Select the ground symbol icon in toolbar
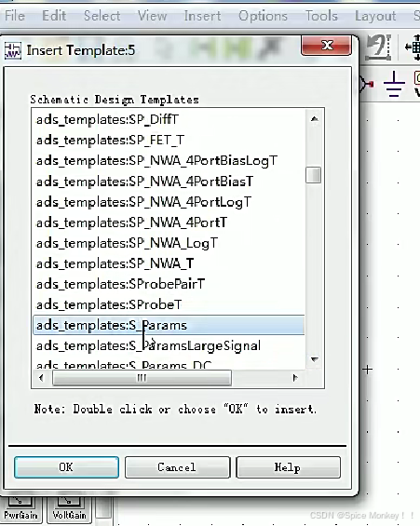Screen dimensions: 420x526 pos(394,84)
